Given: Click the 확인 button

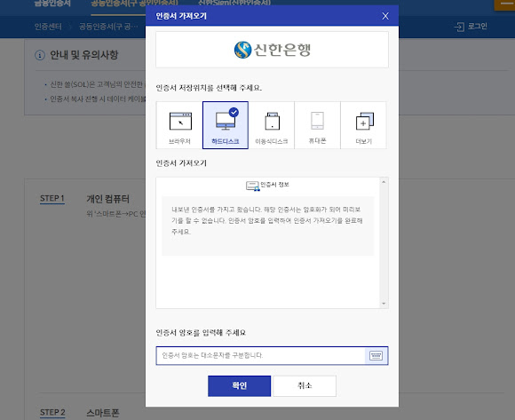Looking at the screenshot, I should [239, 386].
